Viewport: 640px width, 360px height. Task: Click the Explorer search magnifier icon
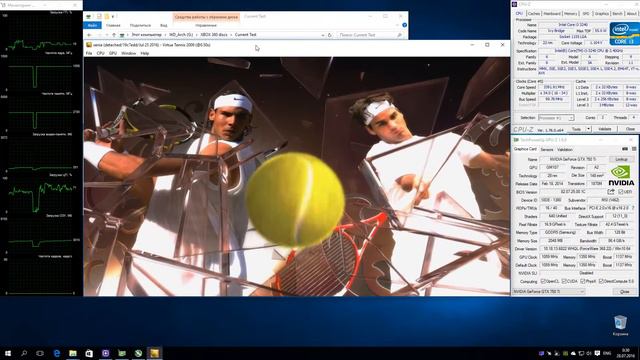point(400,35)
